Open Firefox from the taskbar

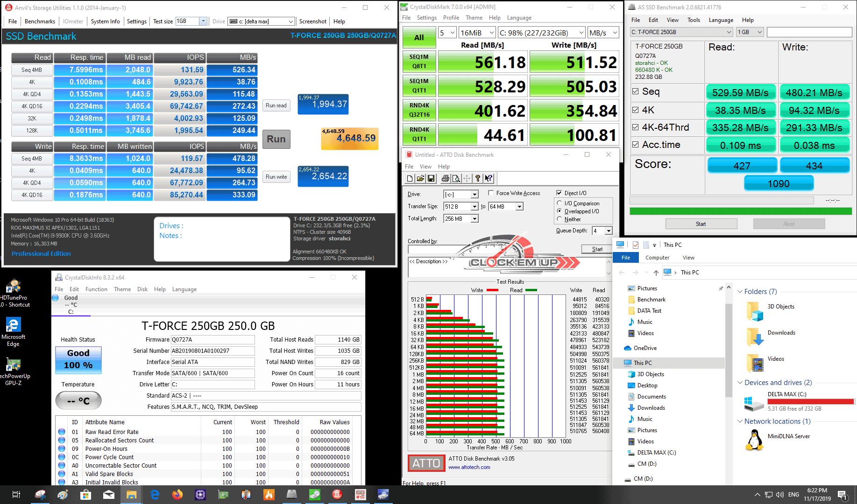click(177, 495)
